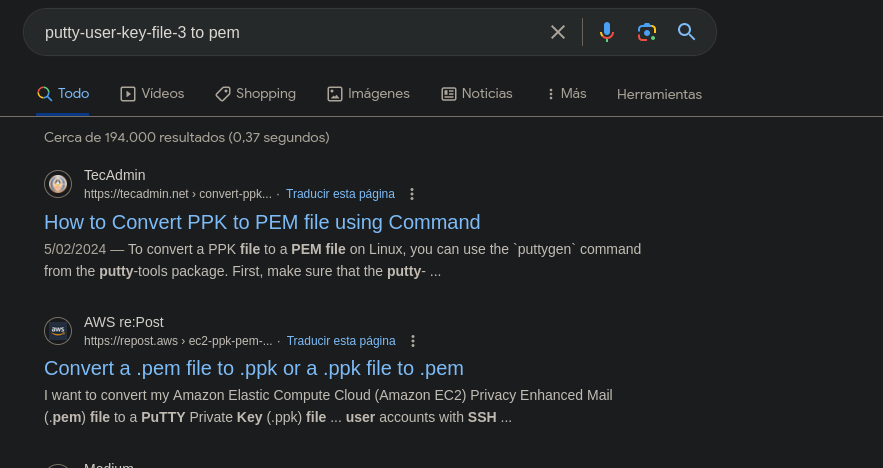The image size is (883, 468).
Task: Click Traducir esta página for AWS re:Post result
Action: [341, 341]
